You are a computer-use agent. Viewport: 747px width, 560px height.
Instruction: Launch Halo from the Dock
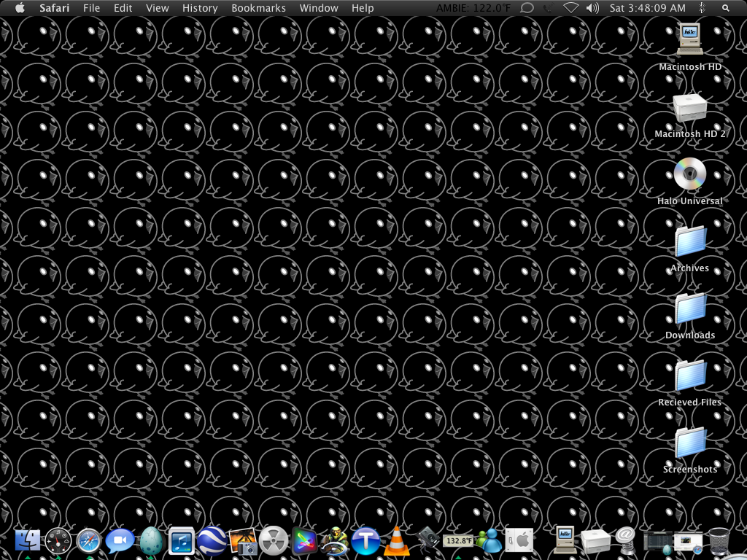334,541
